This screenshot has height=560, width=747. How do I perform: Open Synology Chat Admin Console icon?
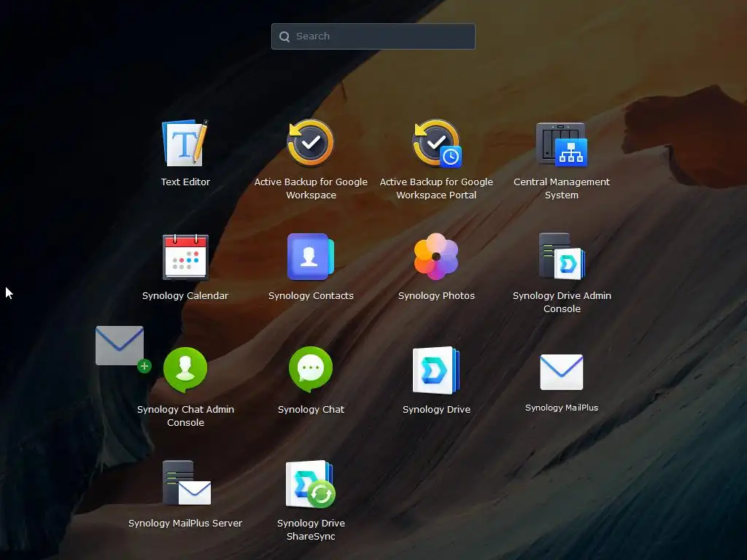pyautogui.click(x=185, y=370)
